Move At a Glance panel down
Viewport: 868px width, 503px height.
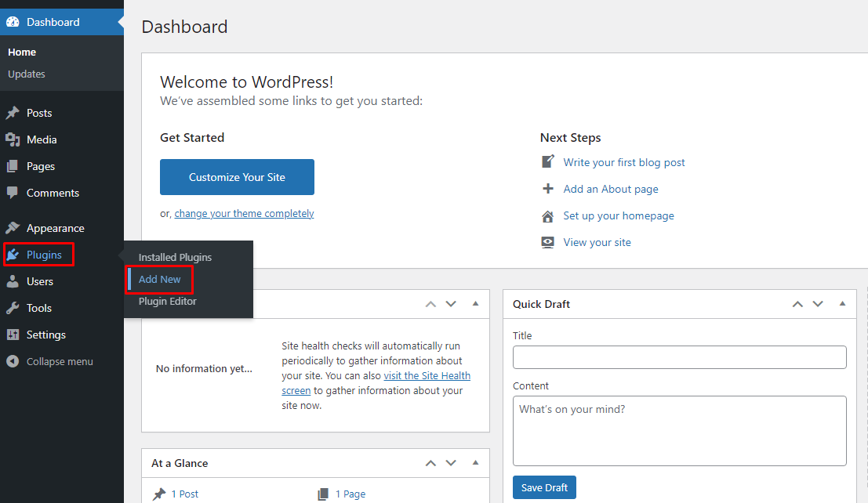coord(451,463)
